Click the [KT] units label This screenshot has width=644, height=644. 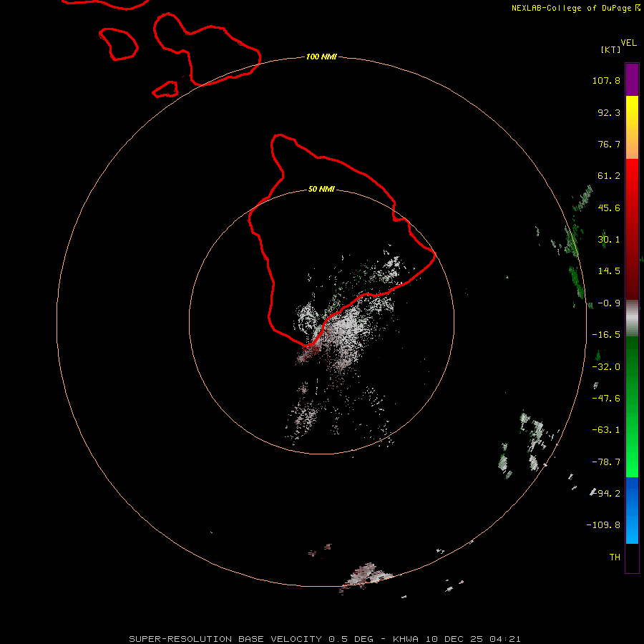(x=611, y=49)
